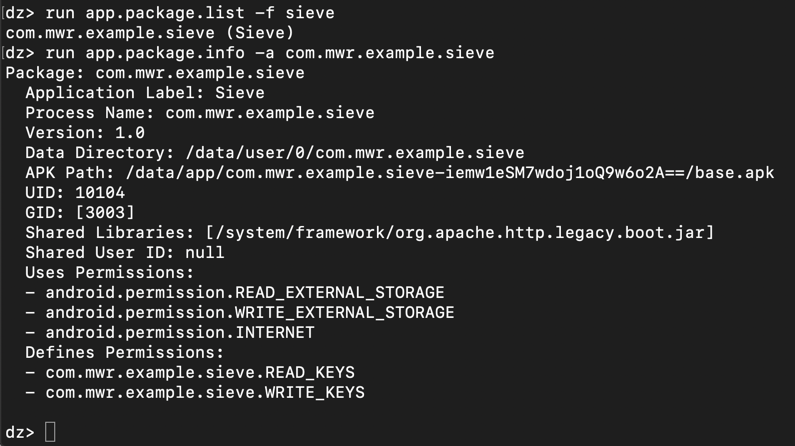The width and height of the screenshot is (795, 446).
Task: Click the 'run app.package.list -f sieve' command
Action: coord(190,13)
